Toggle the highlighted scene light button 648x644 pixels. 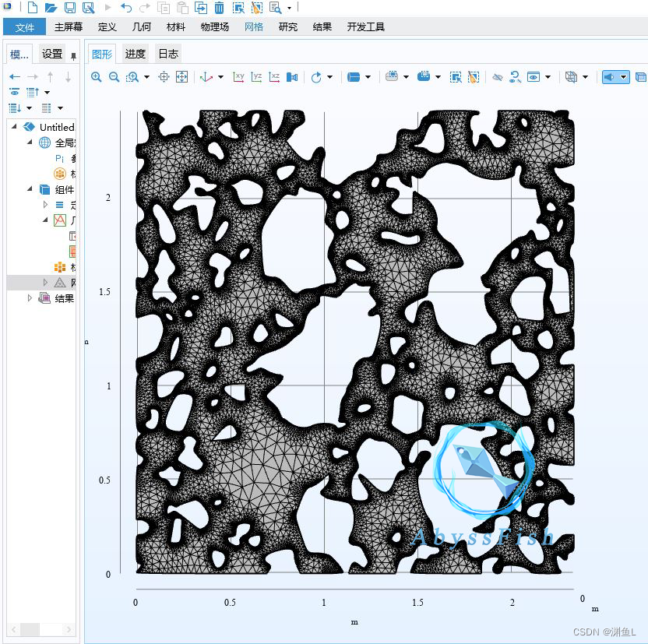610,77
